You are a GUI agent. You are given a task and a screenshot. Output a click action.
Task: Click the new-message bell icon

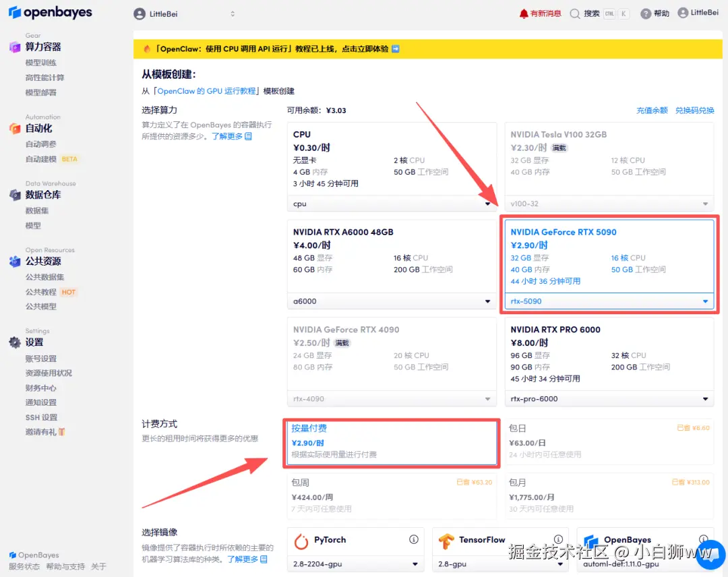tap(524, 13)
